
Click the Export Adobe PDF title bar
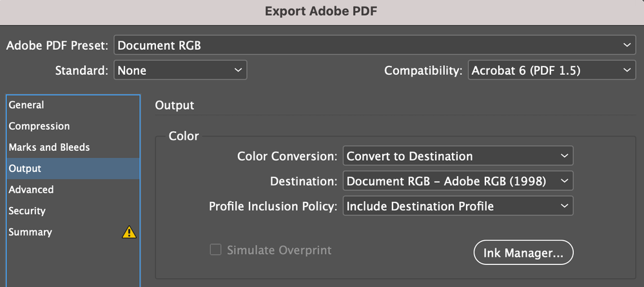(x=322, y=12)
